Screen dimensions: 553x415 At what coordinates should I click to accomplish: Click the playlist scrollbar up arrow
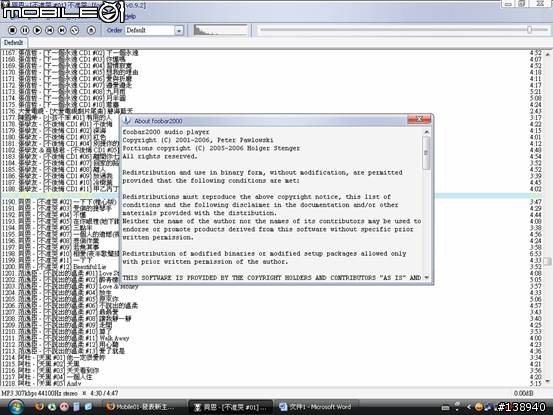coord(547,55)
